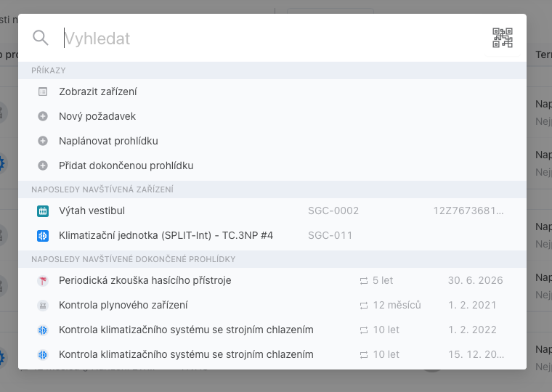Click the list icon beside Zobrazit zařízení
This screenshot has width=552, height=392.
42,92
